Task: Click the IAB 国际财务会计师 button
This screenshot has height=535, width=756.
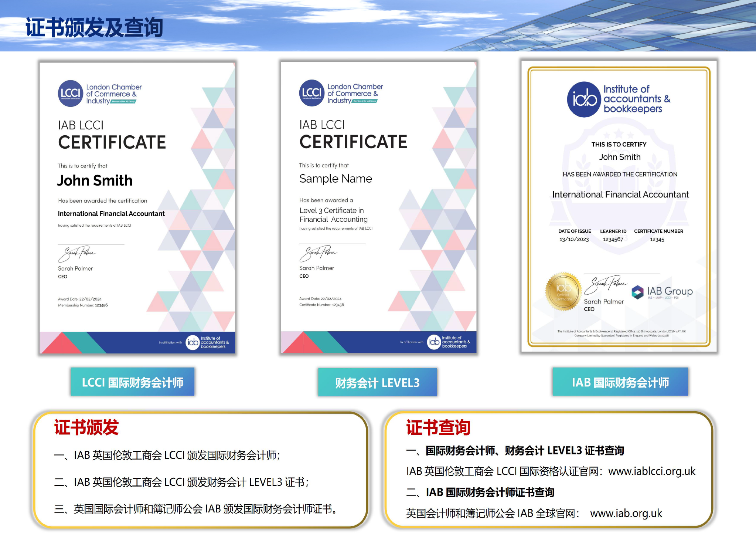Action: click(x=620, y=382)
